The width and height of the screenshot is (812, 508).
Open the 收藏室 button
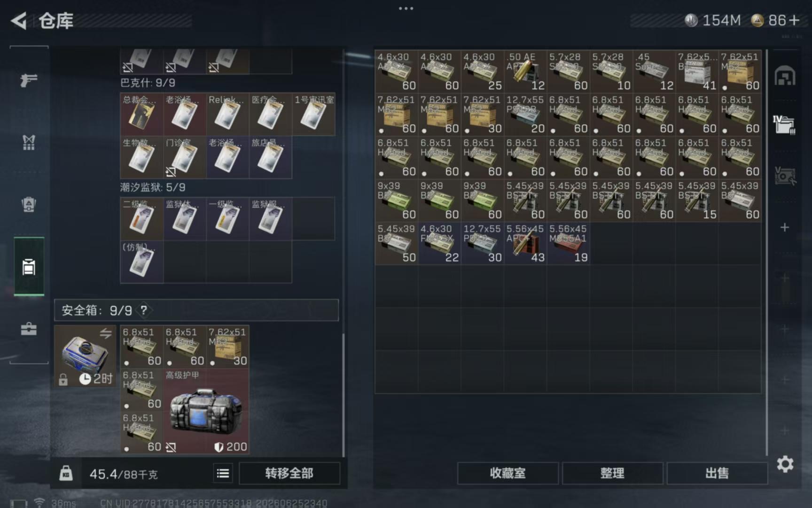[508, 473]
